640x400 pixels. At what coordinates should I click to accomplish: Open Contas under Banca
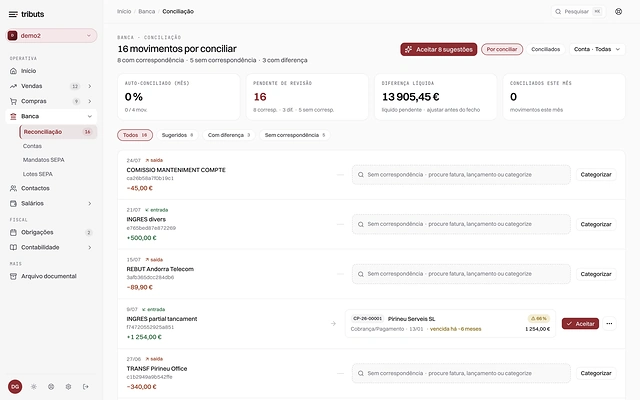(x=32, y=146)
